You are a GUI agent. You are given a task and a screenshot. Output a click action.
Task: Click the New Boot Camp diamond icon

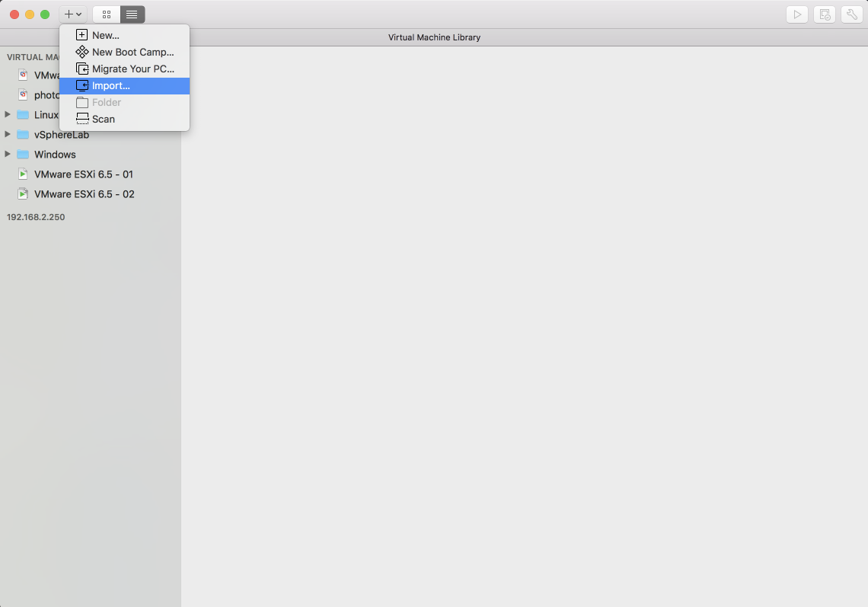click(82, 52)
